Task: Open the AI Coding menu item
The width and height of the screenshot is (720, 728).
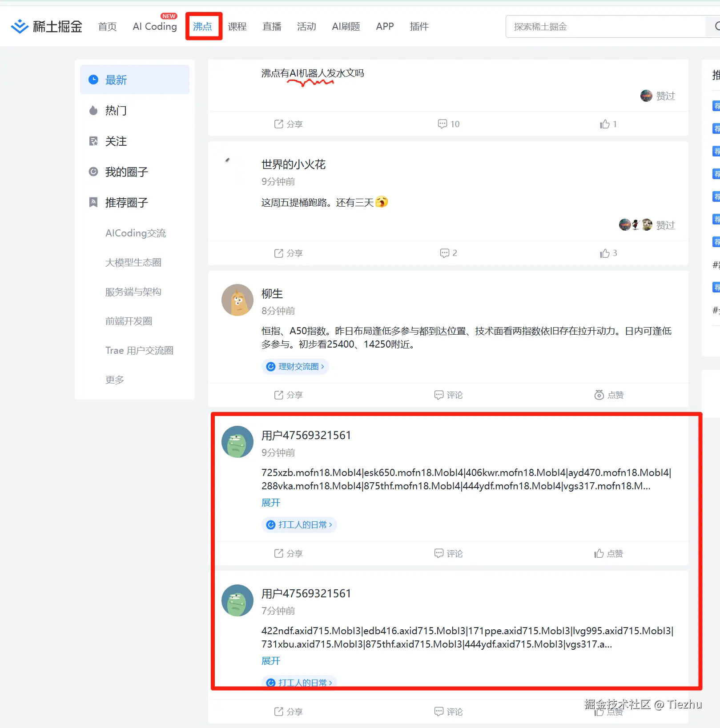Action: (154, 26)
